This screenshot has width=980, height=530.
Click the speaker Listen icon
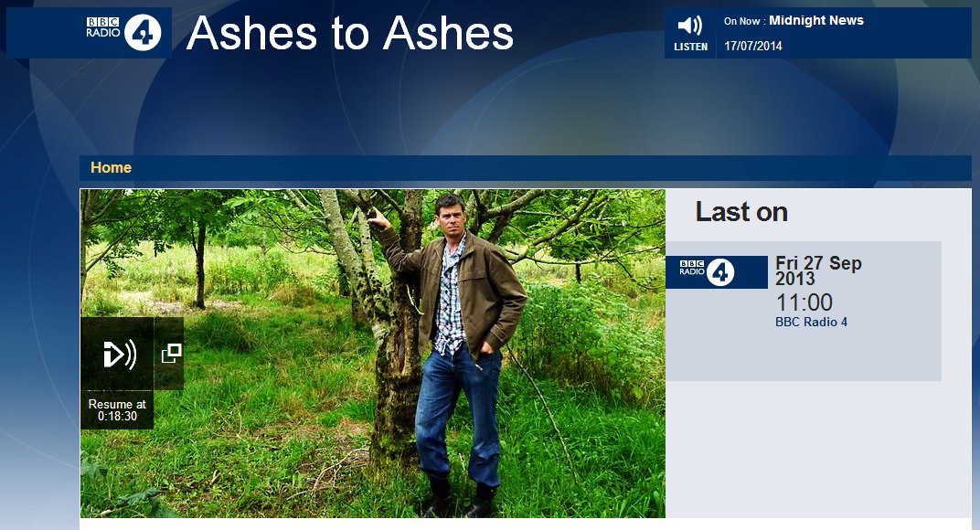click(x=690, y=26)
